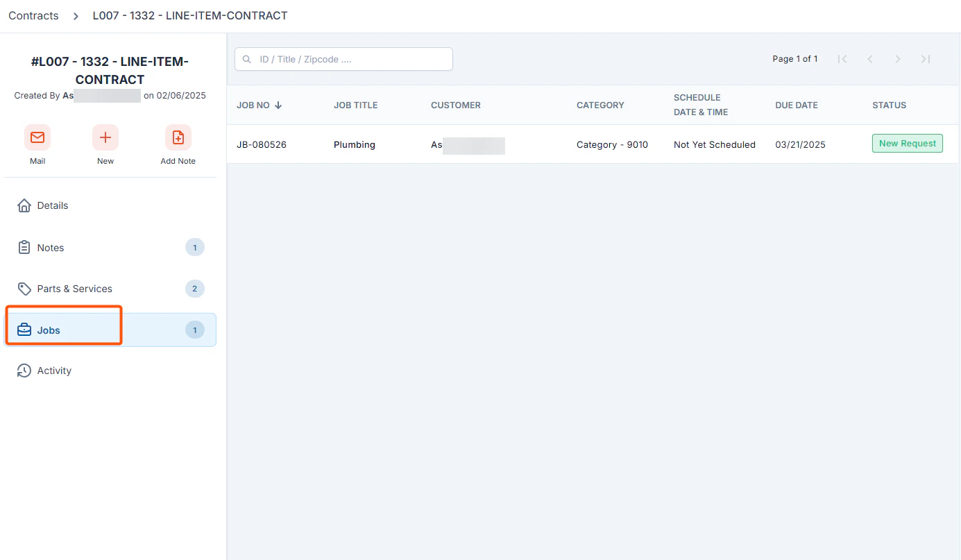
Task: Go to next page chevron
Action: [x=898, y=59]
